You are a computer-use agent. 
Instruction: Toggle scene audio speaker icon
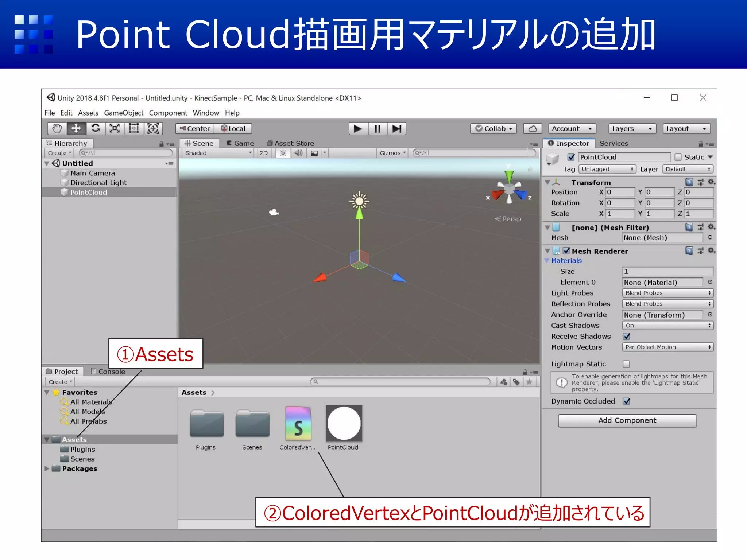coord(298,153)
